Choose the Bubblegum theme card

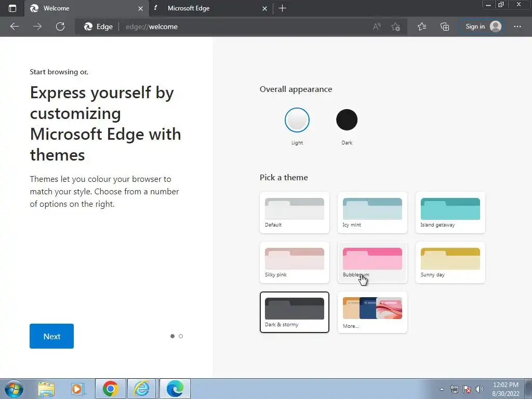point(373,262)
